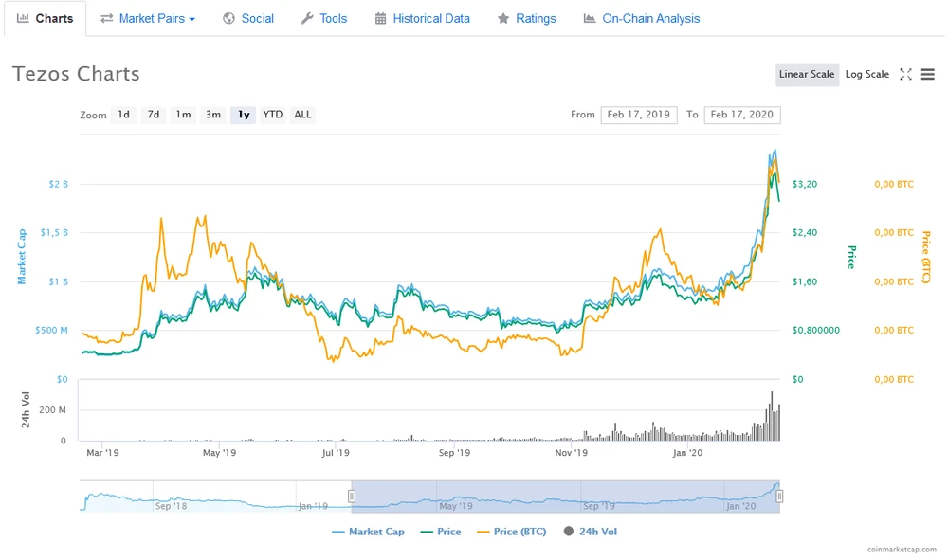Open the Tools tab
The height and width of the screenshot is (560, 948).
[x=323, y=18]
